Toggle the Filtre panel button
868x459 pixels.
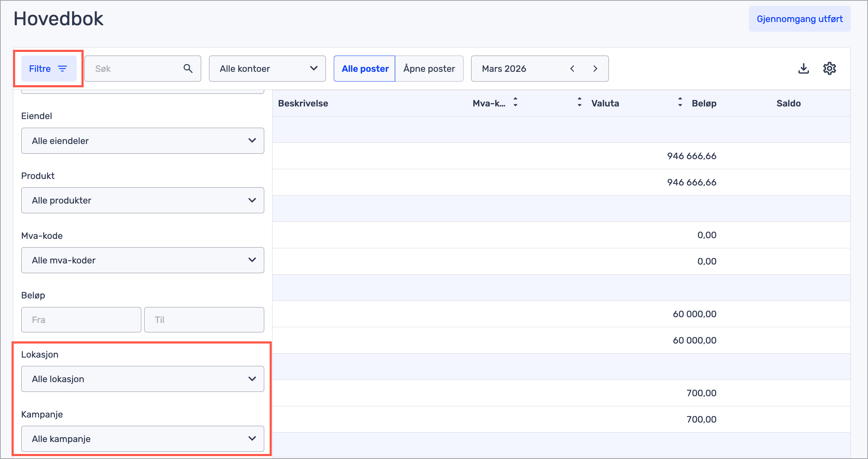click(49, 69)
